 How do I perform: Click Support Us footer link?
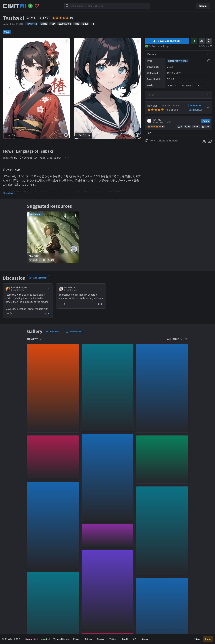(31, 639)
